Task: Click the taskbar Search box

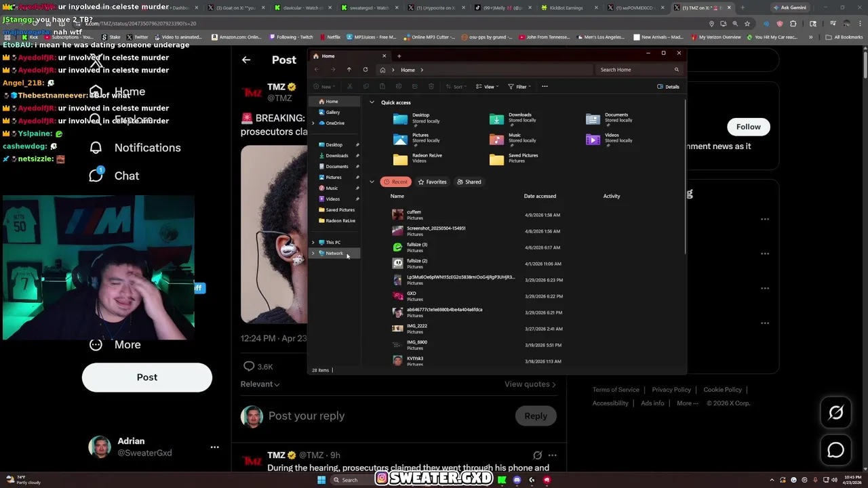Action: pos(353,480)
